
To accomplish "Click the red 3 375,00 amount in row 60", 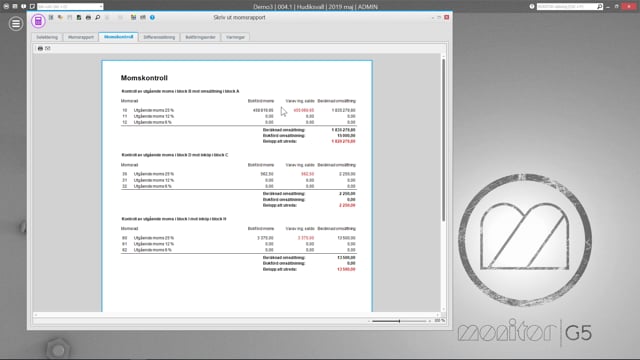I will (x=306, y=238).
